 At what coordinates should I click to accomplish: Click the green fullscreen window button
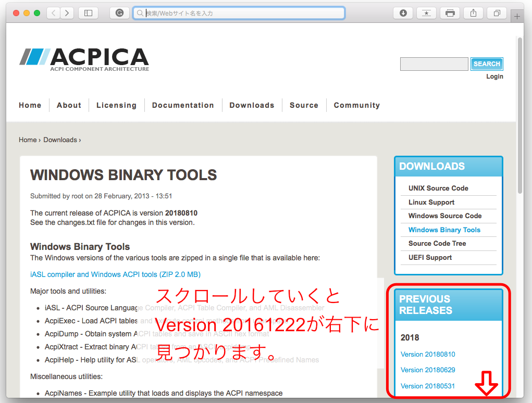(x=37, y=13)
